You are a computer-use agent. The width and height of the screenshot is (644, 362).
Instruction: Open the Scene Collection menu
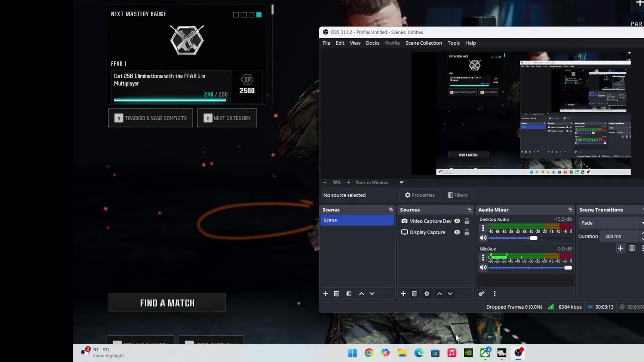[x=424, y=43]
